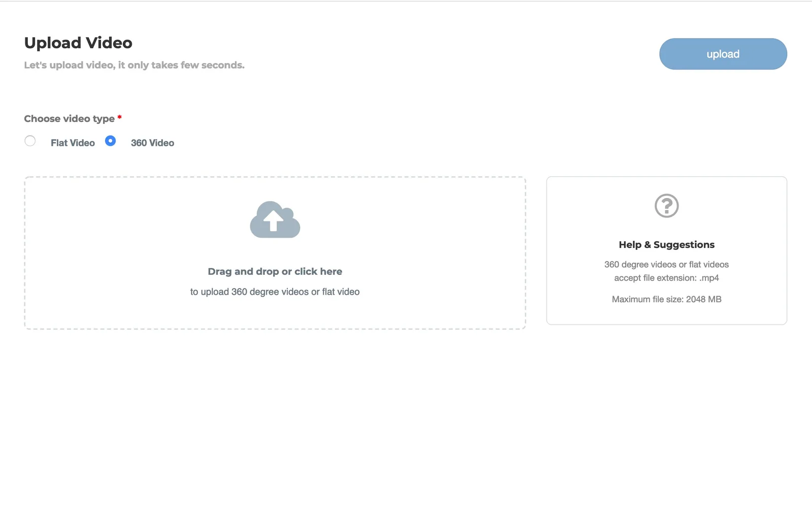The height and width of the screenshot is (508, 812).
Task: Select the Flat Video radio button
Action: pyautogui.click(x=30, y=141)
